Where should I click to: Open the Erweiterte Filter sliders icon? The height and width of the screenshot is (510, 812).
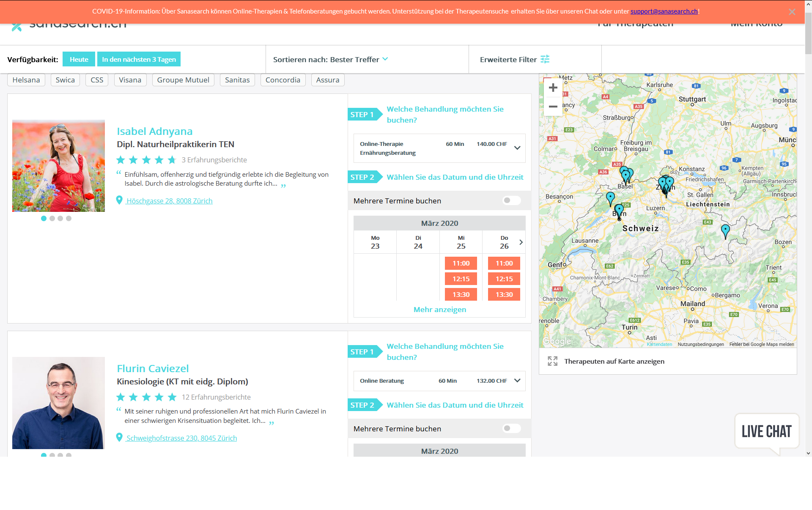[x=545, y=59]
